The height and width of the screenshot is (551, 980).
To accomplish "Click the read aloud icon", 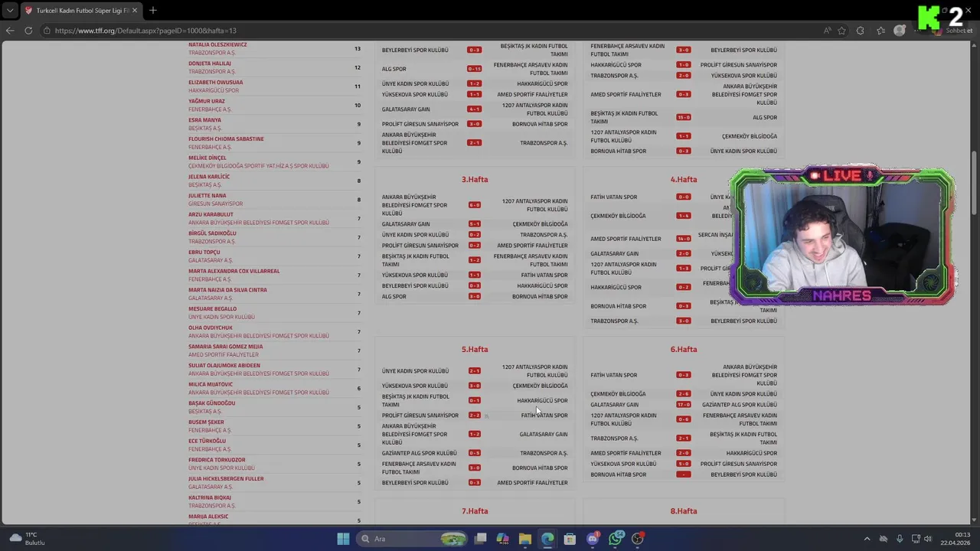I will [x=828, y=31].
